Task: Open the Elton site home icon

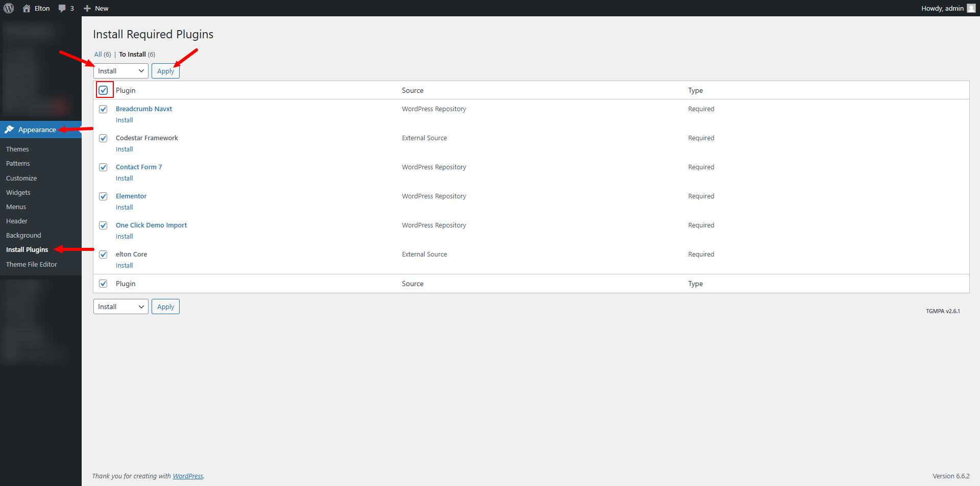Action: coord(27,8)
